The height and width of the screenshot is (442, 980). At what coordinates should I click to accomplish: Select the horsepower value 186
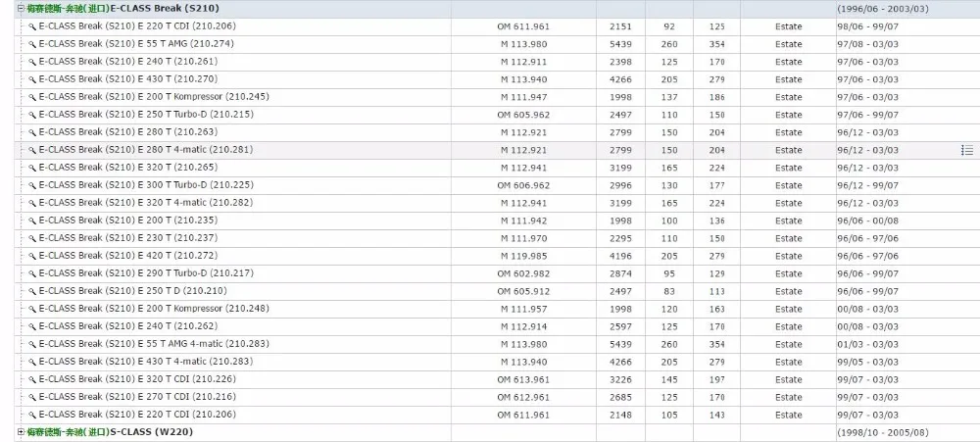(717, 97)
